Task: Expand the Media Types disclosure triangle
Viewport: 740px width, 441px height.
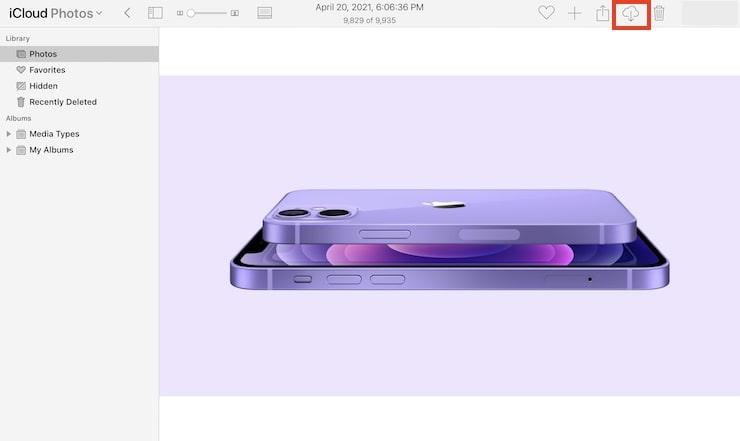Action: pyautogui.click(x=8, y=134)
